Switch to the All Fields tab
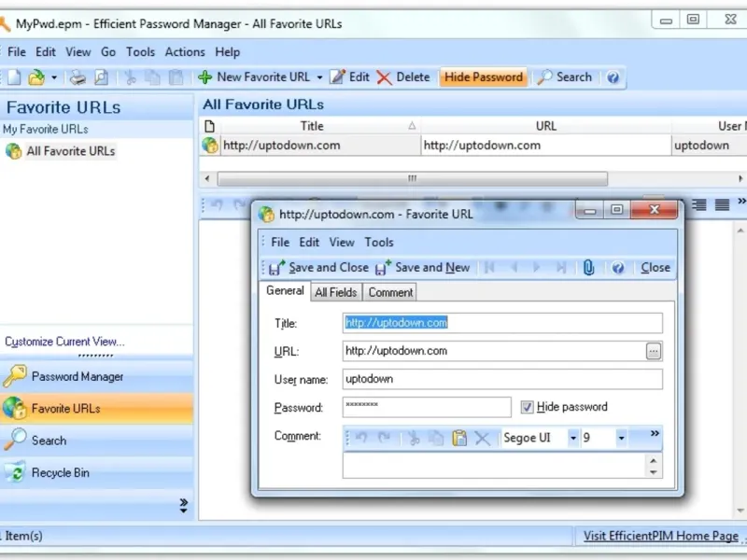 [x=336, y=292]
